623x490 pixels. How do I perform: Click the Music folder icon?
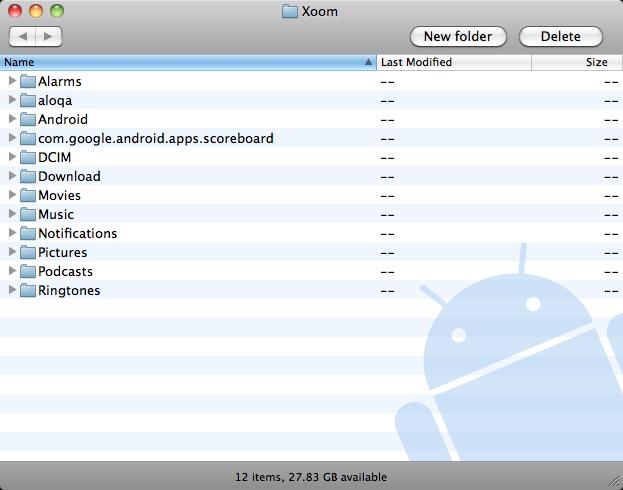click(28, 215)
